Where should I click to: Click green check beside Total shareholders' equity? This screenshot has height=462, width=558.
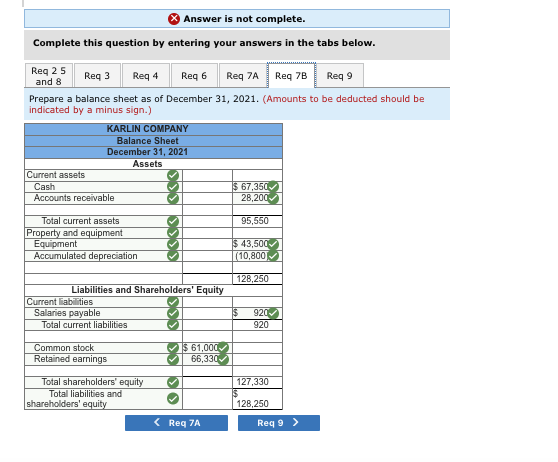[x=173, y=382]
